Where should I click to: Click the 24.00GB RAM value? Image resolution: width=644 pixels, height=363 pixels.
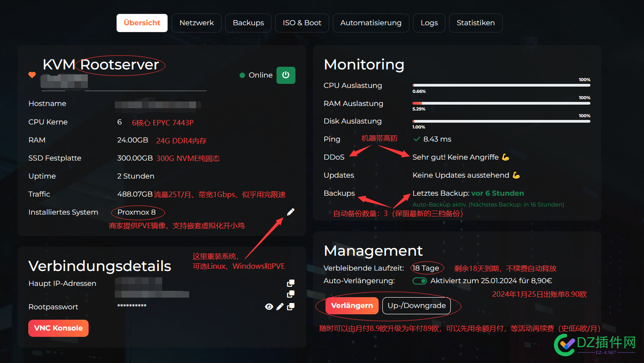[132, 140]
